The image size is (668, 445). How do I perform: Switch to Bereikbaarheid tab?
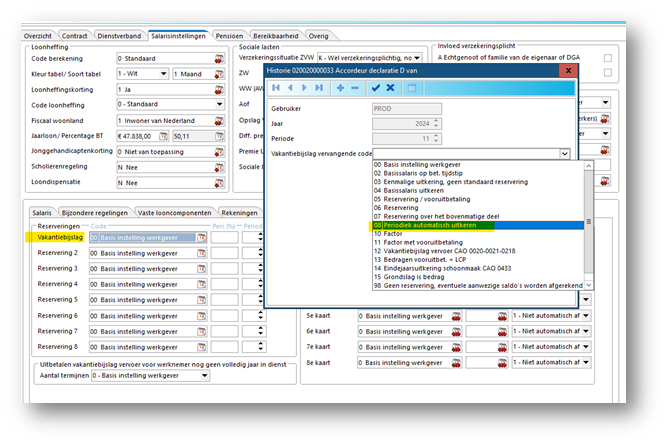click(x=276, y=36)
